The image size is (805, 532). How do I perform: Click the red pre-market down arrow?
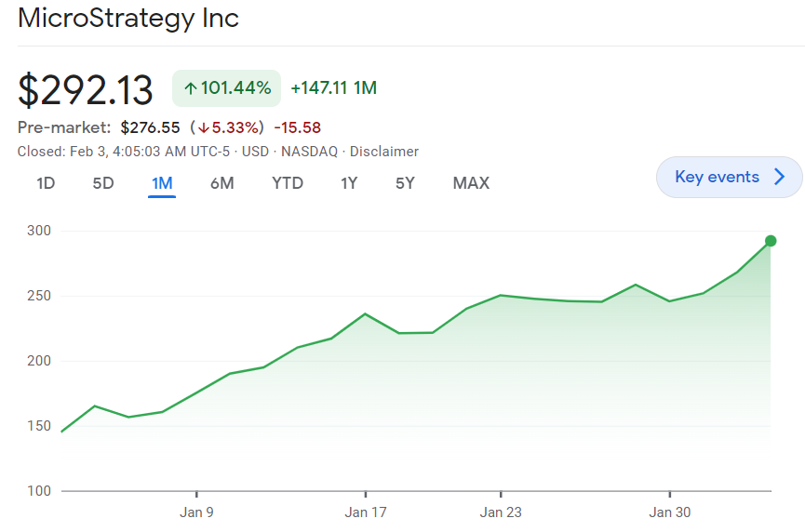coord(202,127)
